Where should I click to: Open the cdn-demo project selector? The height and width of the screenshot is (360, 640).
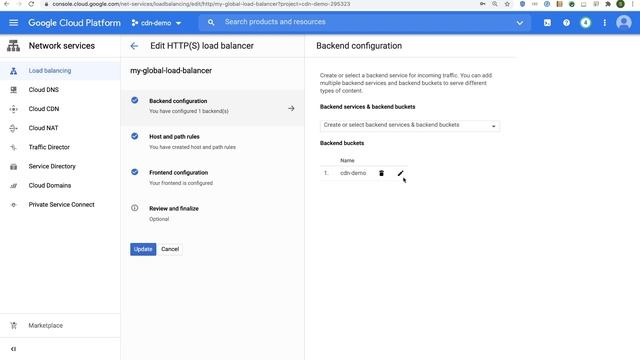(x=156, y=23)
